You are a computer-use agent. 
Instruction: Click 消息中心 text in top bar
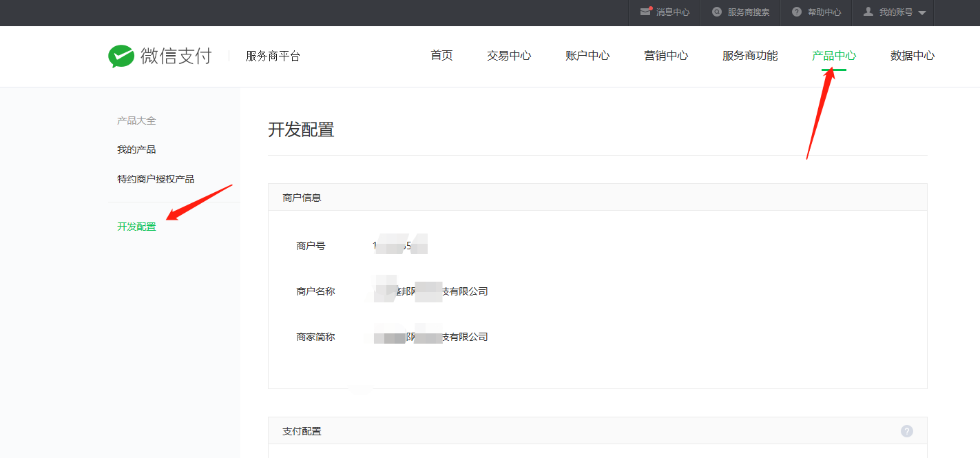[x=673, y=12]
